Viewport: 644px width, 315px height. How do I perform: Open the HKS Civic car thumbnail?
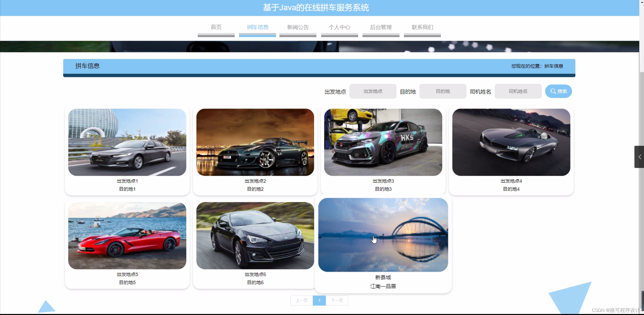pos(383,142)
